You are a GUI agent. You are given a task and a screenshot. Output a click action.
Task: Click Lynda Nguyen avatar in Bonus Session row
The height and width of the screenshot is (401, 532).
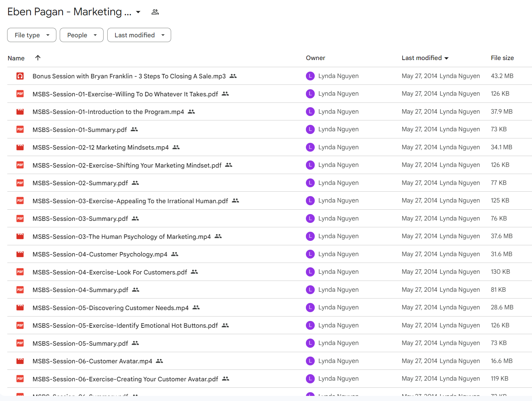[x=310, y=76]
